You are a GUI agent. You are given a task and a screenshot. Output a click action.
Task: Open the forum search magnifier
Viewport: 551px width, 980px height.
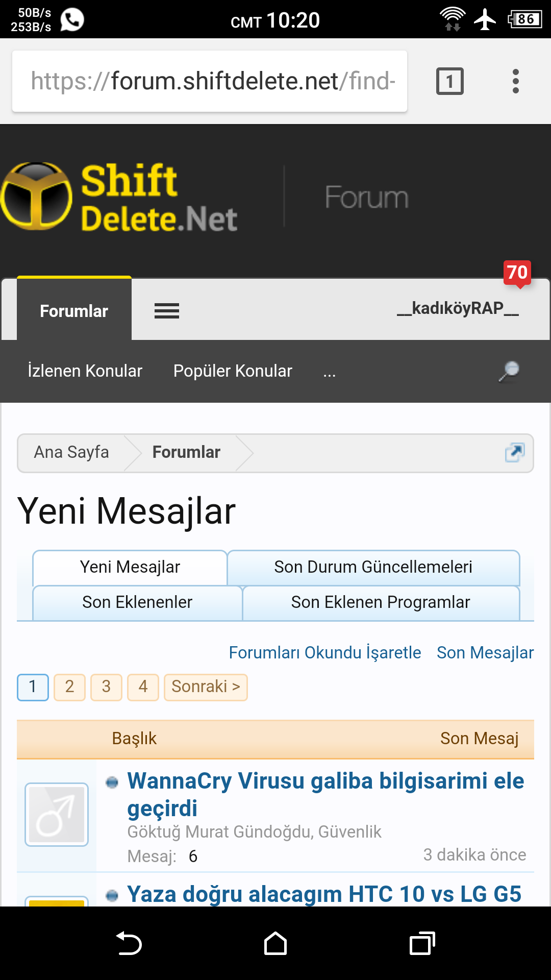tap(509, 371)
